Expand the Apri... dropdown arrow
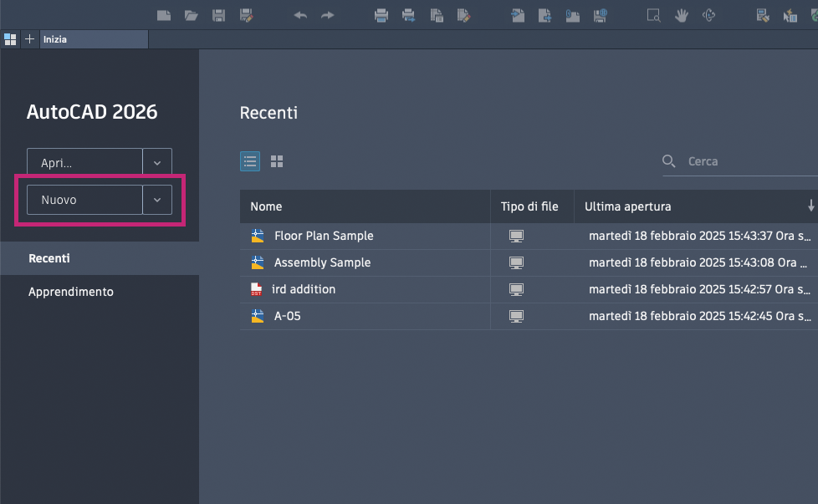 157,163
